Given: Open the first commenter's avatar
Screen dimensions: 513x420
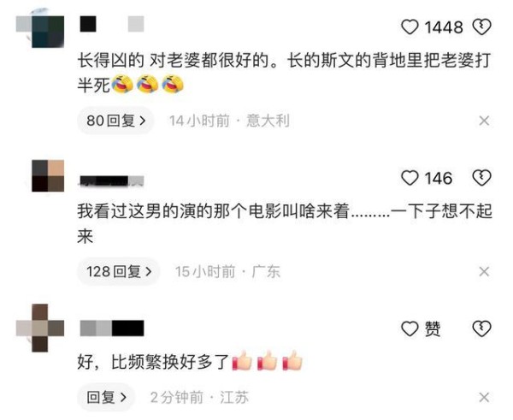Looking at the screenshot, I should click(40, 29).
